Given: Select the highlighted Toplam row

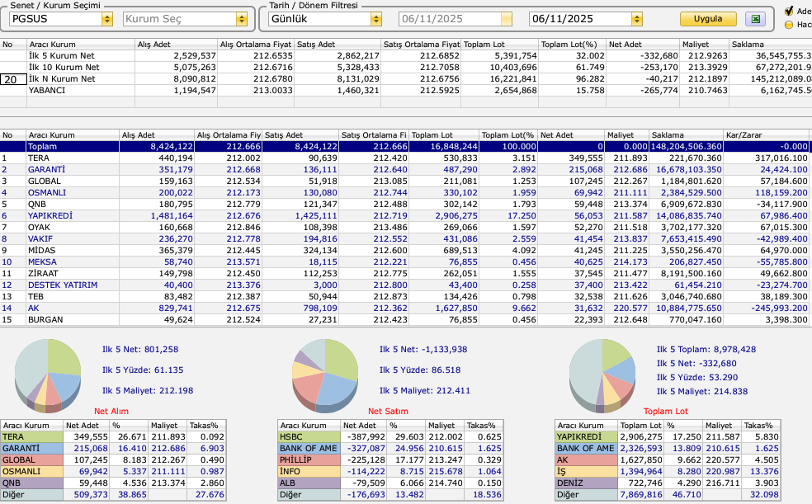Looking at the screenshot, I should [405, 147].
